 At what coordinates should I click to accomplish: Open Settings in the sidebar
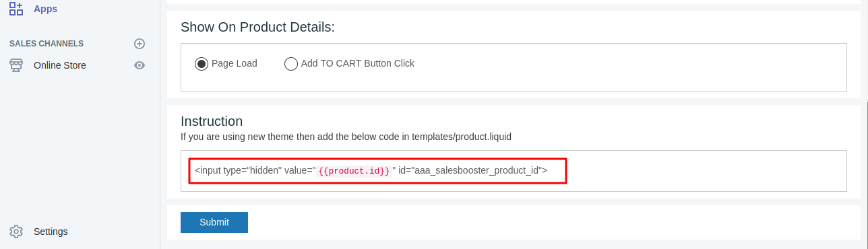coord(51,232)
